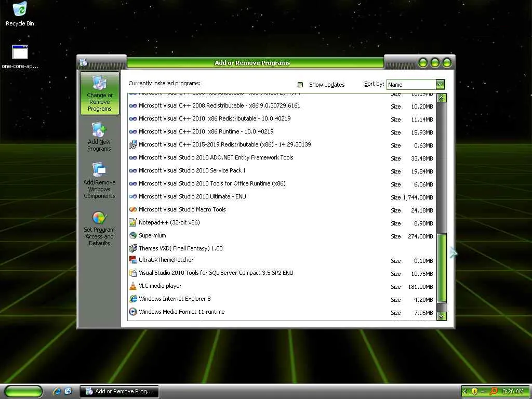Select Windows Media Format 11 runtime name

[181, 312]
